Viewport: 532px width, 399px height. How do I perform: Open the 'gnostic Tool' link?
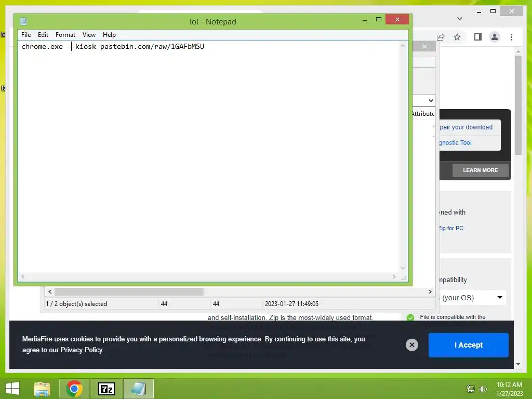click(455, 143)
